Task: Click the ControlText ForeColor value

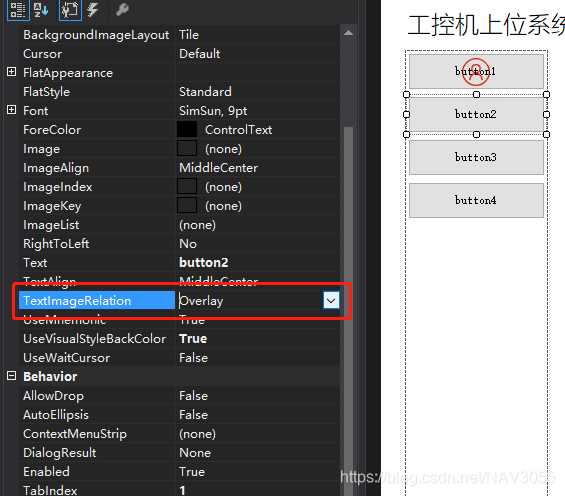Action: click(239, 130)
